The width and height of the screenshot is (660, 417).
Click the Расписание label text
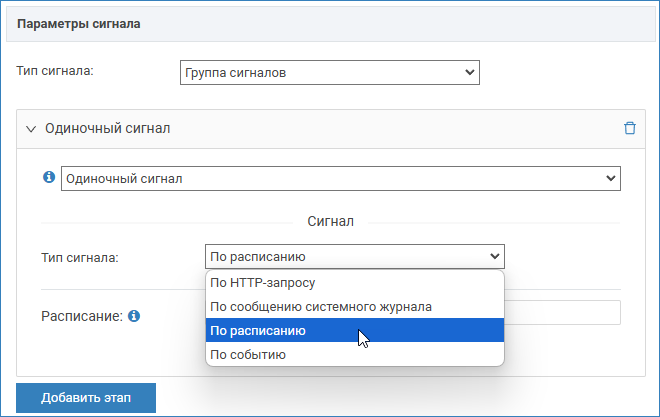[81, 315]
